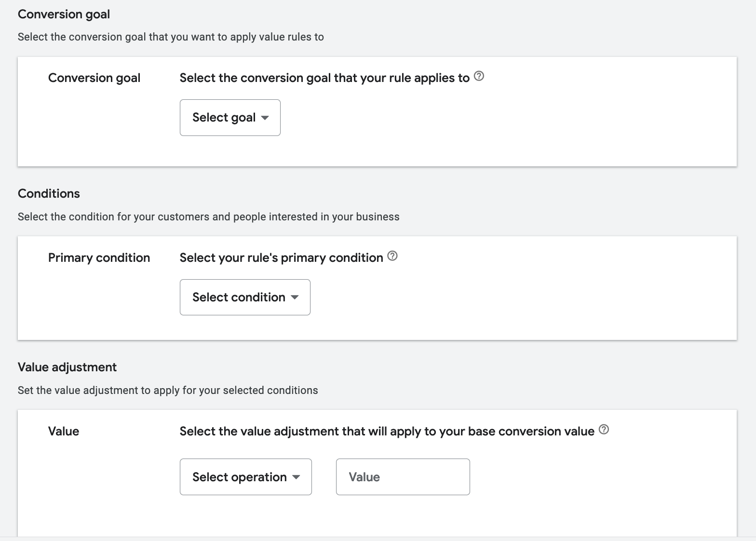The width and height of the screenshot is (756, 541).
Task: Click the 'Select your rule's primary condition' text
Action: pos(281,258)
